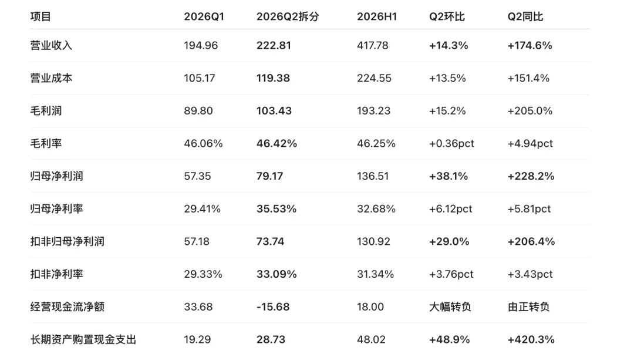The width and height of the screenshot is (634, 364).
Task: Click the Q2环比 column header
Action: [447, 16]
